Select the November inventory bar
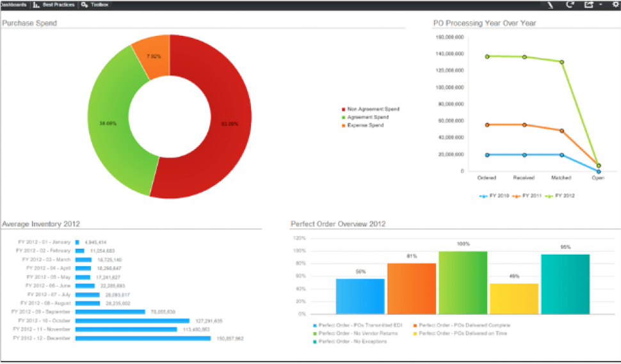 tap(126, 329)
